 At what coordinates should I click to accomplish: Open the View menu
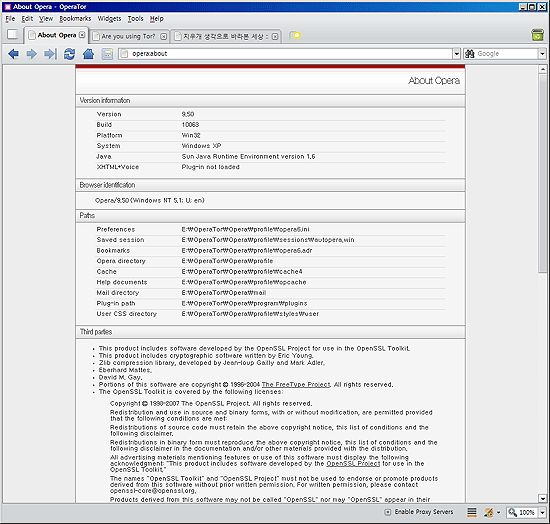[46, 19]
